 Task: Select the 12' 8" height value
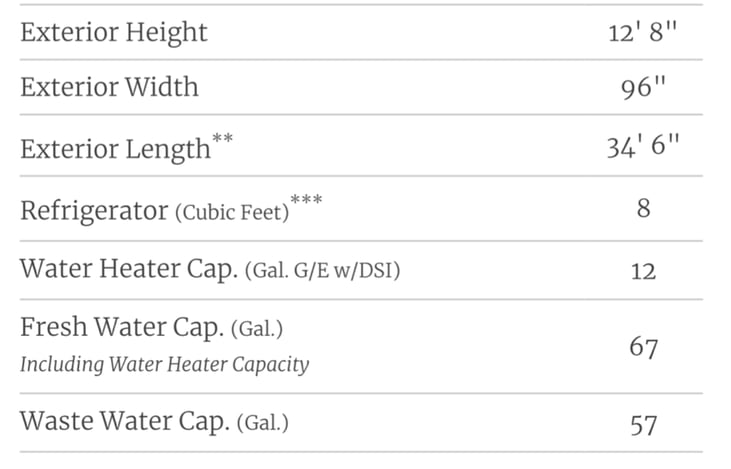click(x=642, y=33)
